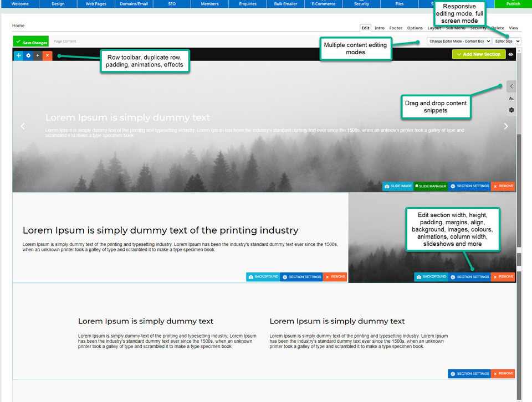532x402 pixels.
Task: Remove the forest image section
Action: pos(503,277)
